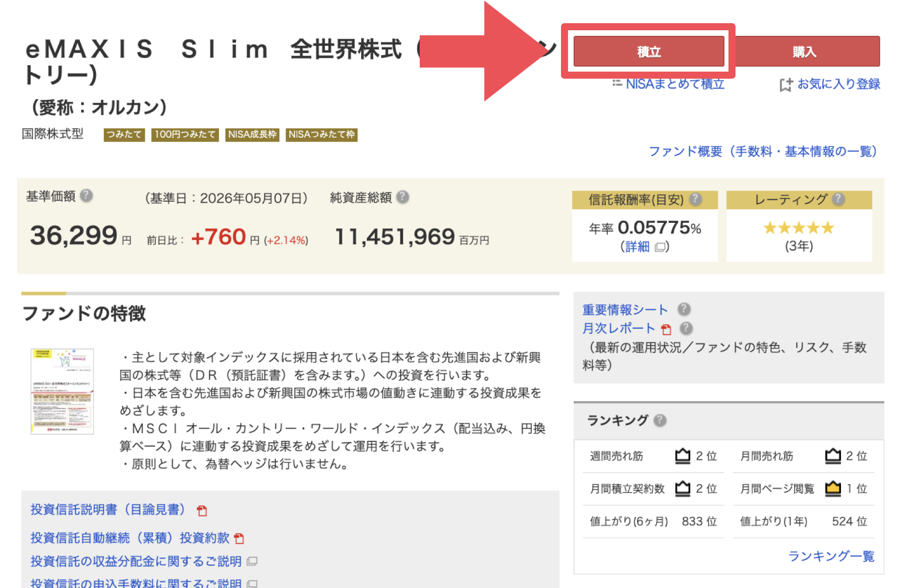Click the help icon beside レーティング

[x=838, y=199]
